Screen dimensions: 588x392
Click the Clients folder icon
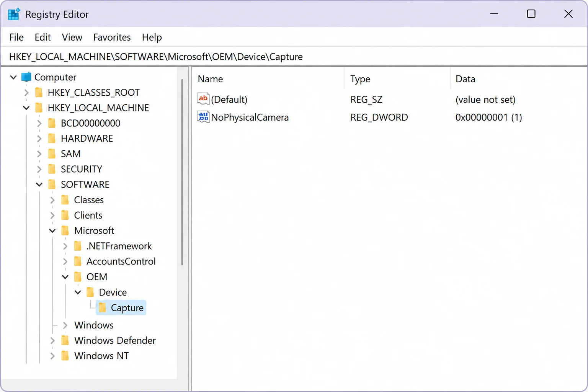click(65, 215)
